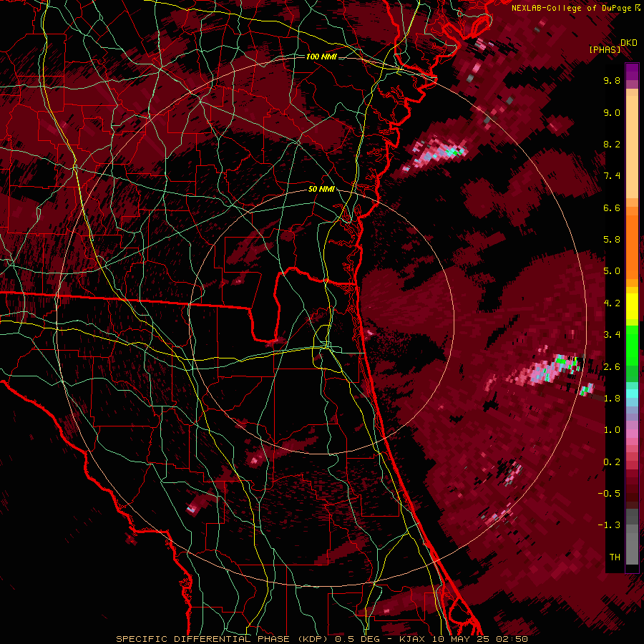Pick the bright green segment of the color bar
The height and width of the screenshot is (644, 644).
point(632,345)
